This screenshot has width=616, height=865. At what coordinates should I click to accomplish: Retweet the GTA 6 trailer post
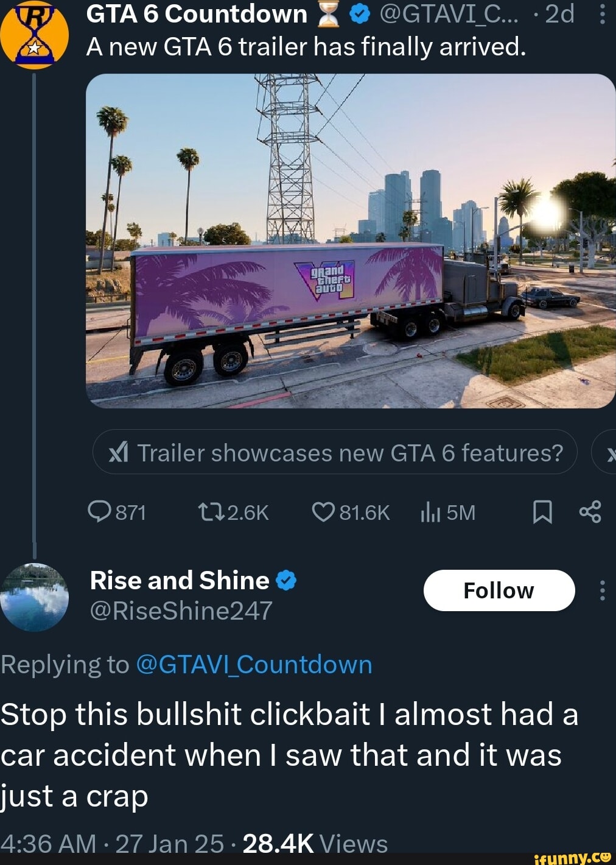(234, 513)
